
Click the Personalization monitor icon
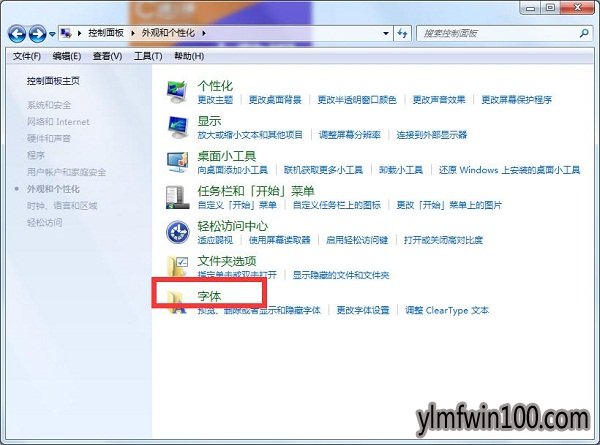point(178,92)
